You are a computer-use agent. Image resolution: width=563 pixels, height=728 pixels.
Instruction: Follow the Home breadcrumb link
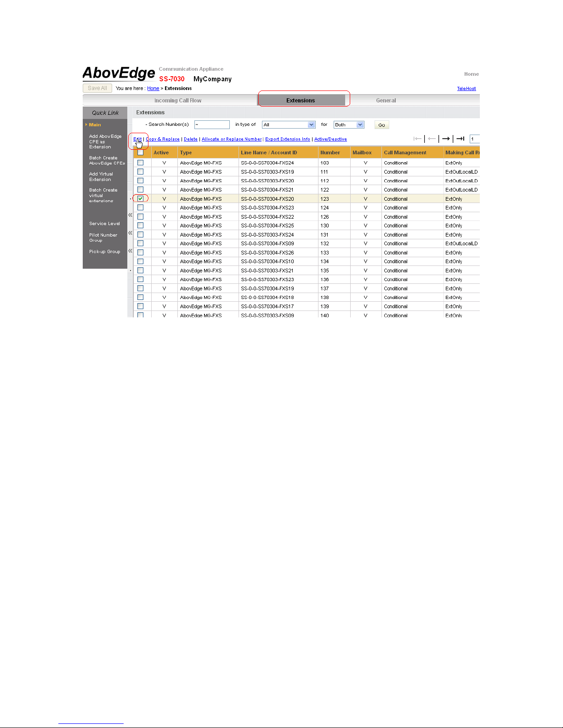click(x=153, y=88)
